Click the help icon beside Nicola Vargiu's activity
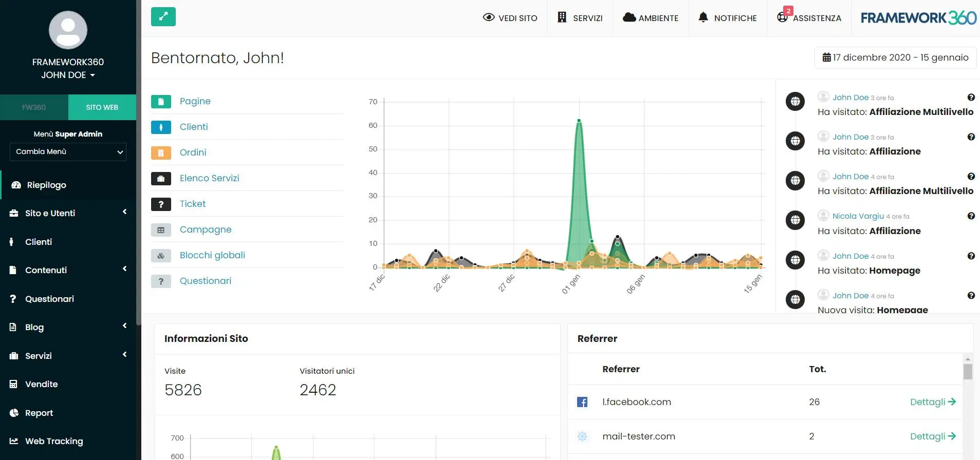Image resolution: width=980 pixels, height=460 pixels. click(971, 216)
